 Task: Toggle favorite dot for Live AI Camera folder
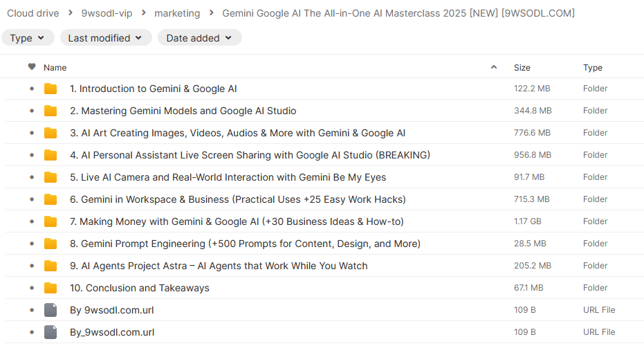tap(32, 177)
